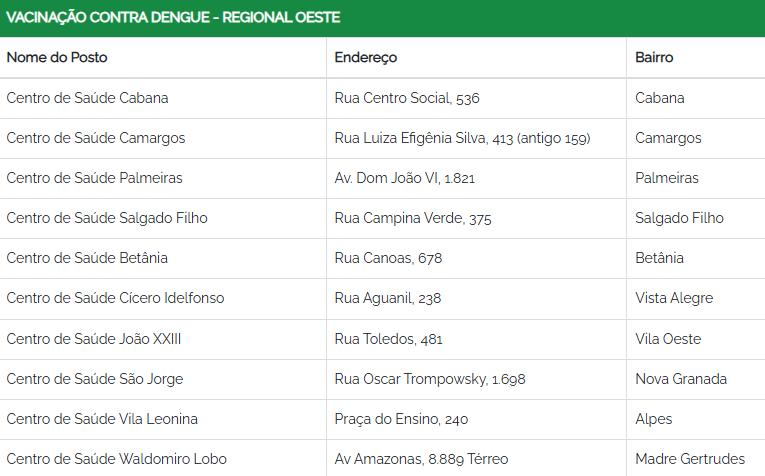765x476 pixels.
Task: Select Centro de Saúde Palmeiras row name
Action: click(94, 178)
